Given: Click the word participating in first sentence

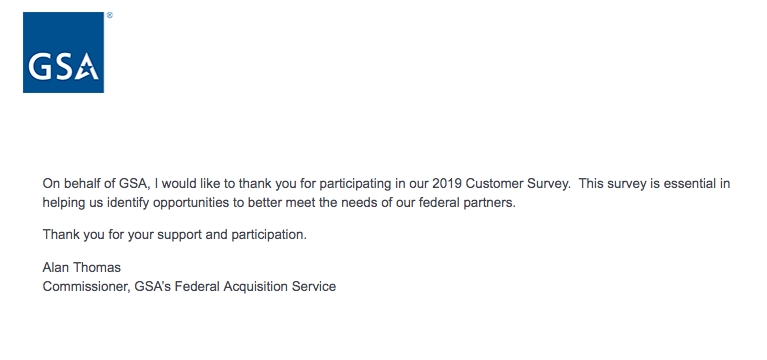Looking at the screenshot, I should click(356, 184).
